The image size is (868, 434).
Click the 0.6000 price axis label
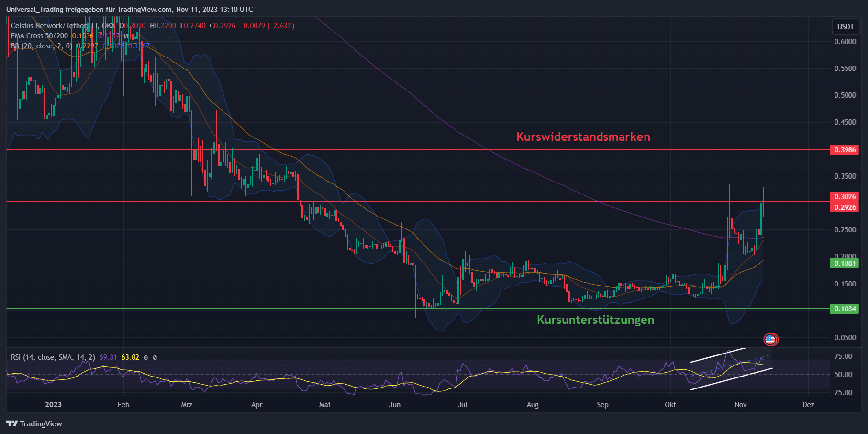845,42
